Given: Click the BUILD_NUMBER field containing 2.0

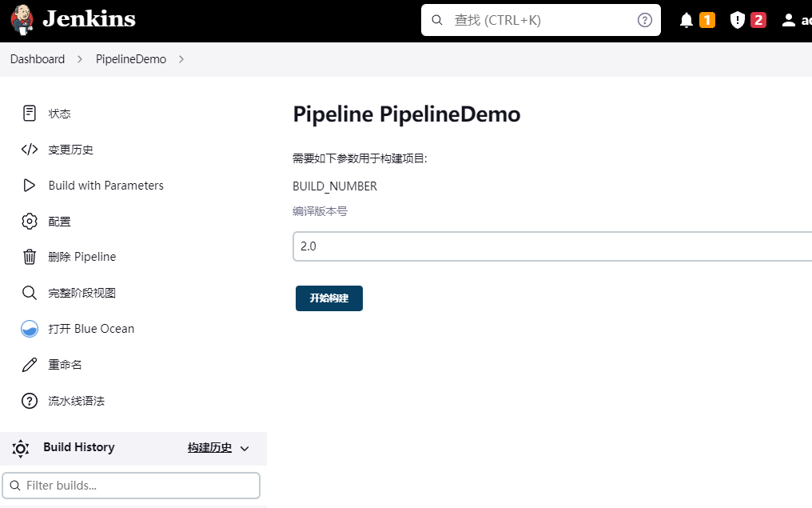Looking at the screenshot, I should point(551,246).
